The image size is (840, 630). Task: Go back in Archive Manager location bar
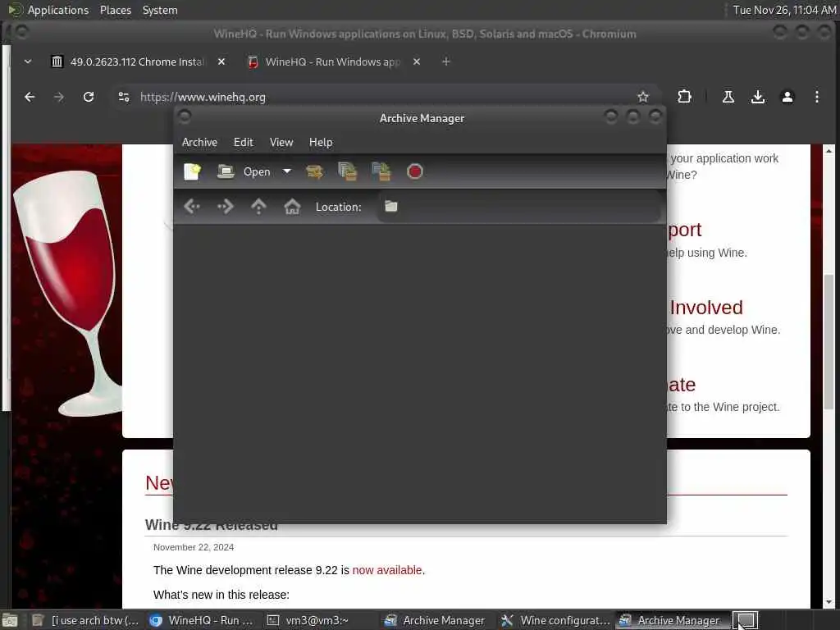click(x=192, y=206)
